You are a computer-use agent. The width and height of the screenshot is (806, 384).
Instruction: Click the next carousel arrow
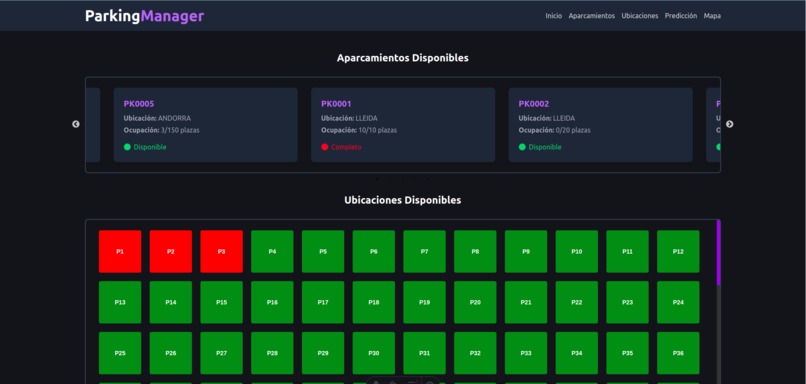[x=729, y=124]
